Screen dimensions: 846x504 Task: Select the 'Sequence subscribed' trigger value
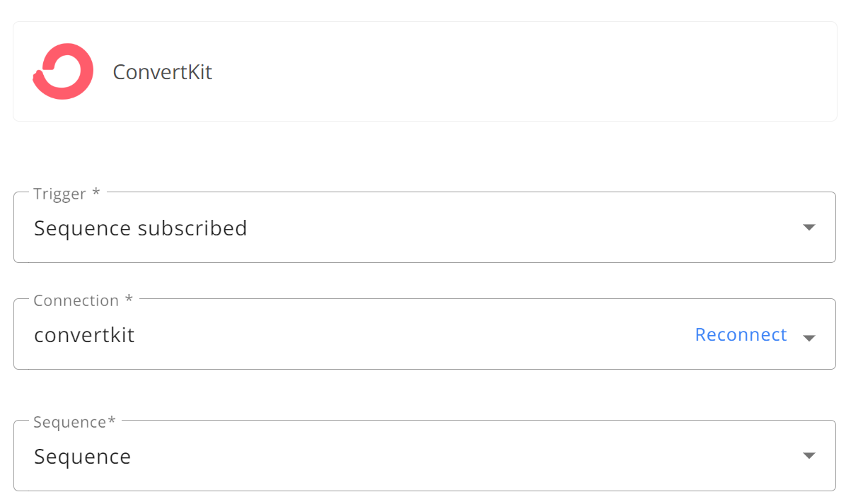click(140, 228)
